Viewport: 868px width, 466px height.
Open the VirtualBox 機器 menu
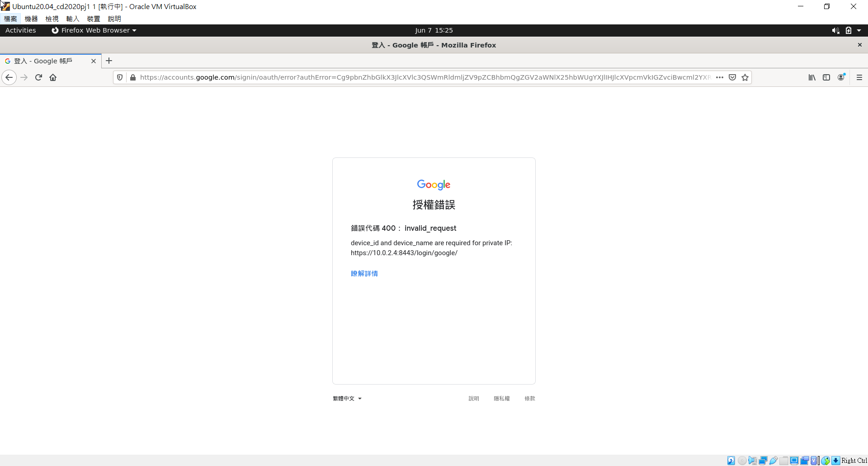click(31, 19)
